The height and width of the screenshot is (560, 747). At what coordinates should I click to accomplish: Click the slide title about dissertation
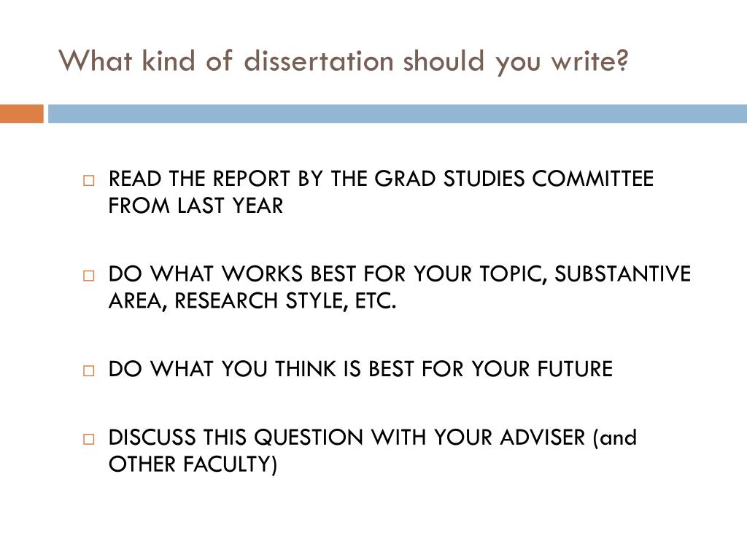[x=344, y=62]
